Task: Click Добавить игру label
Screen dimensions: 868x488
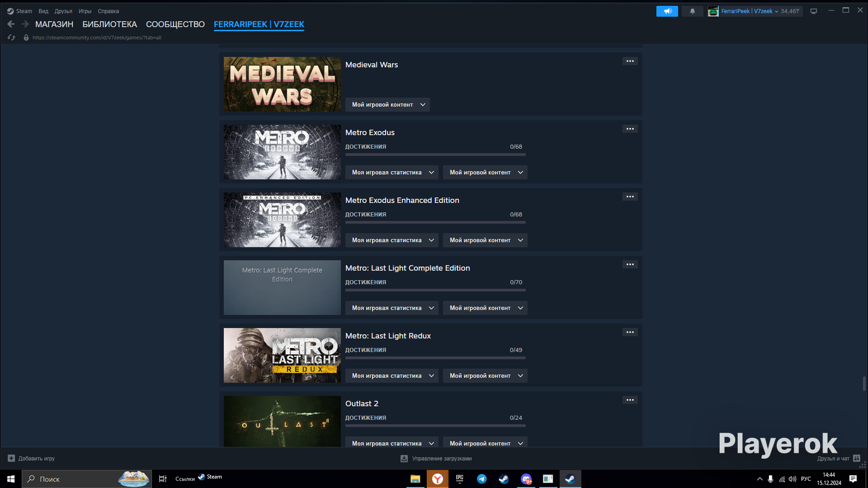Action: tap(37, 459)
